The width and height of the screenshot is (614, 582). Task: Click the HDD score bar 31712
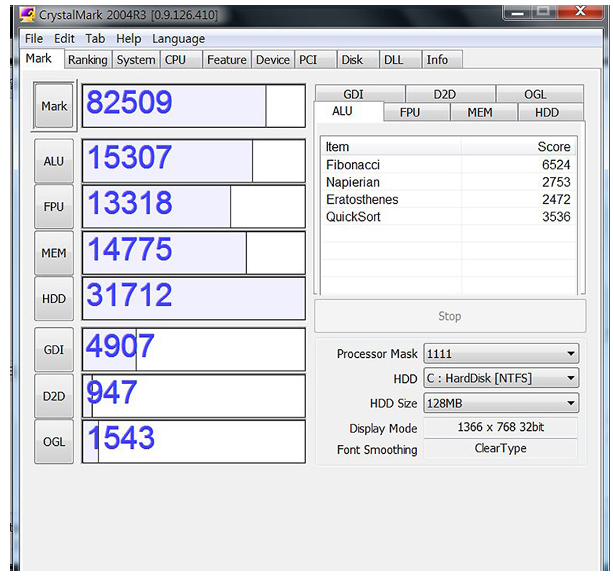(x=194, y=298)
